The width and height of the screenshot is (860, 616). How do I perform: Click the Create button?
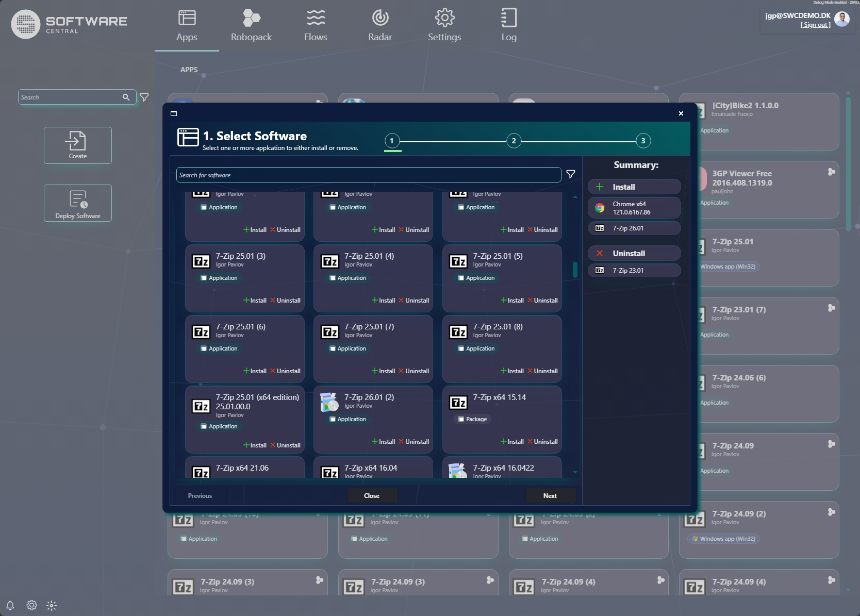[78, 145]
